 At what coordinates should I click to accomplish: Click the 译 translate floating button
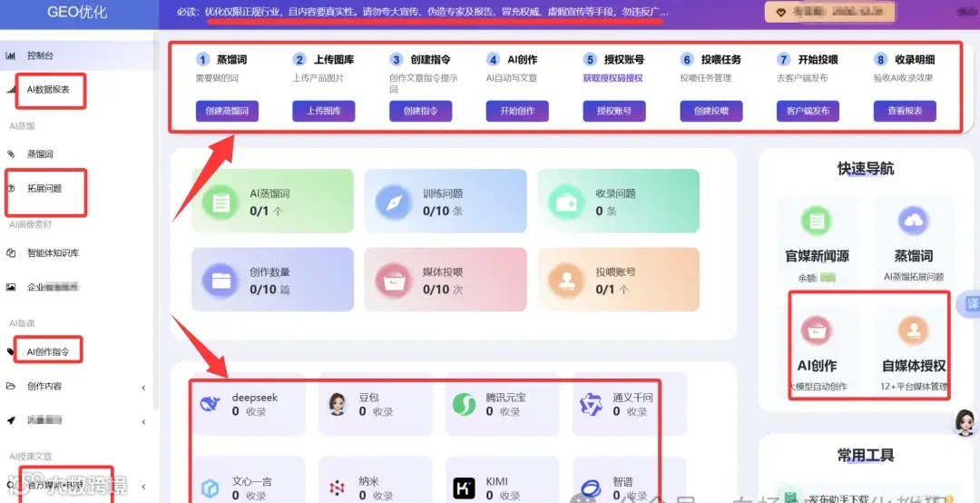970,305
